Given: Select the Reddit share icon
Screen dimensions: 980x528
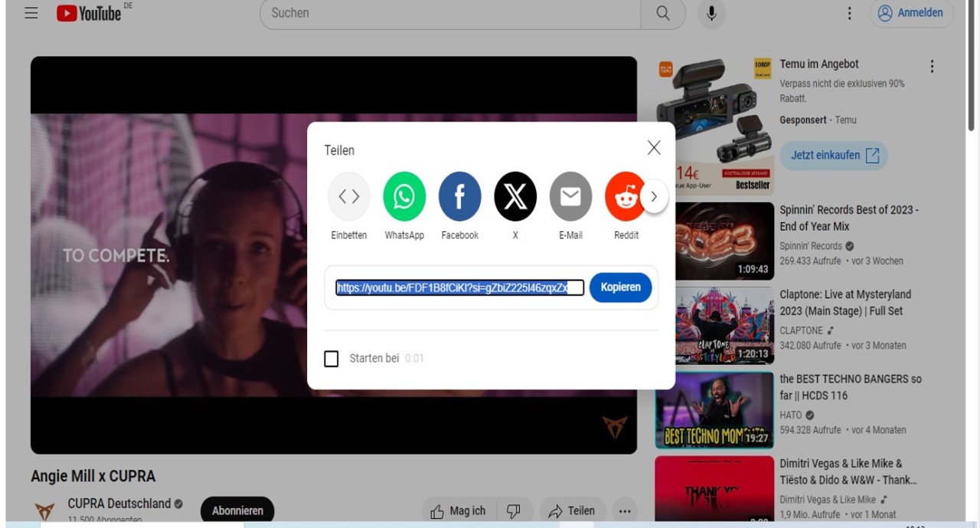Looking at the screenshot, I should [625, 196].
